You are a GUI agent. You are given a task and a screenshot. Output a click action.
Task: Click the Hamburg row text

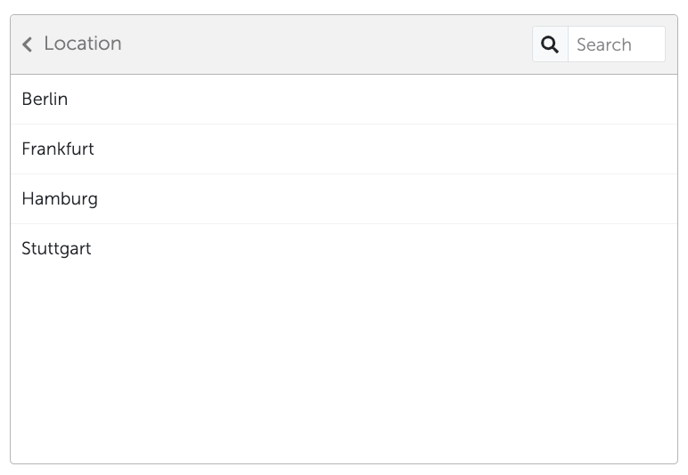click(59, 199)
